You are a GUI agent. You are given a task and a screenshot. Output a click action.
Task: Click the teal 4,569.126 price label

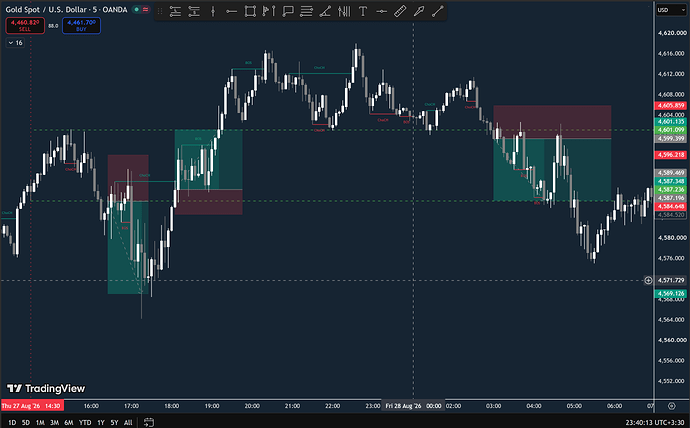click(671, 293)
